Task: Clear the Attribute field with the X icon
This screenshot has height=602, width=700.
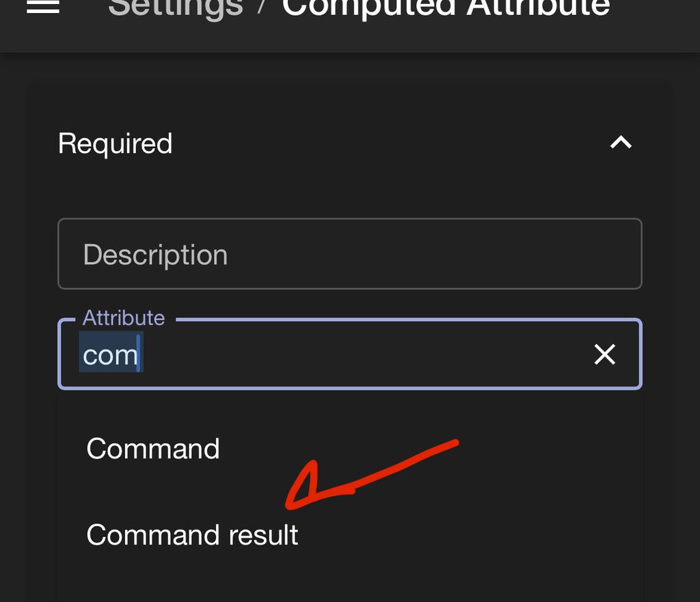Action: 604,354
